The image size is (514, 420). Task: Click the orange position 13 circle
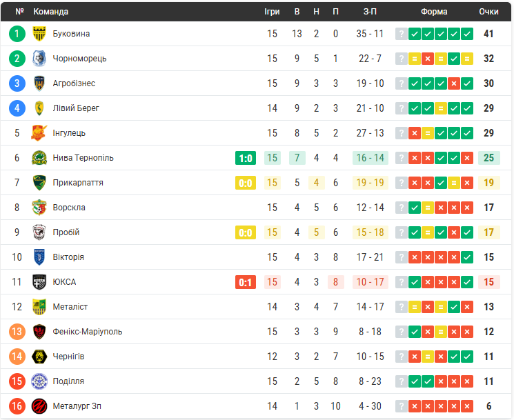click(x=17, y=332)
